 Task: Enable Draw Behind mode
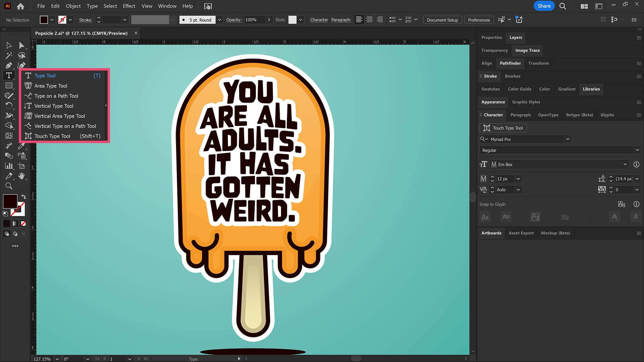point(15,234)
